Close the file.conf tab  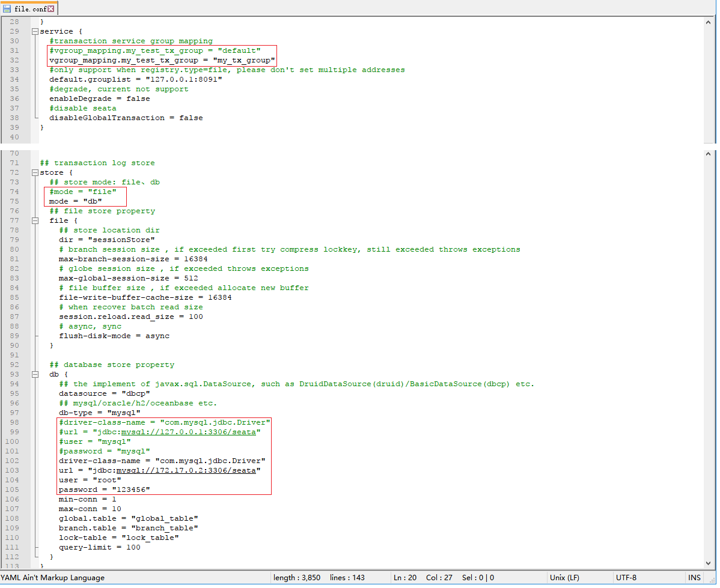(50, 8)
